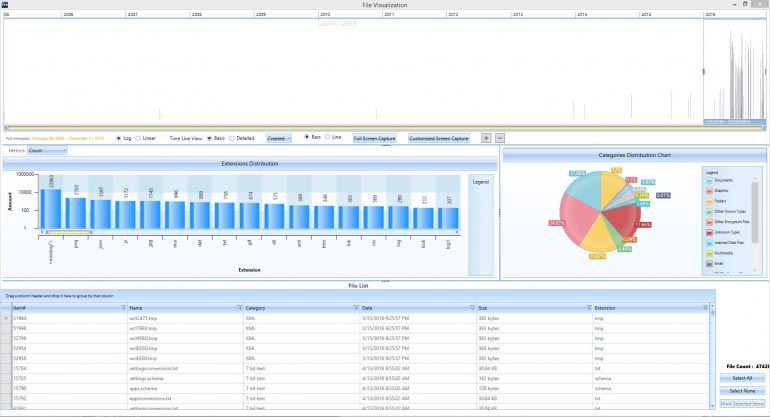Open the Metrics Count dropdown
770x417 pixels.
click(47, 150)
